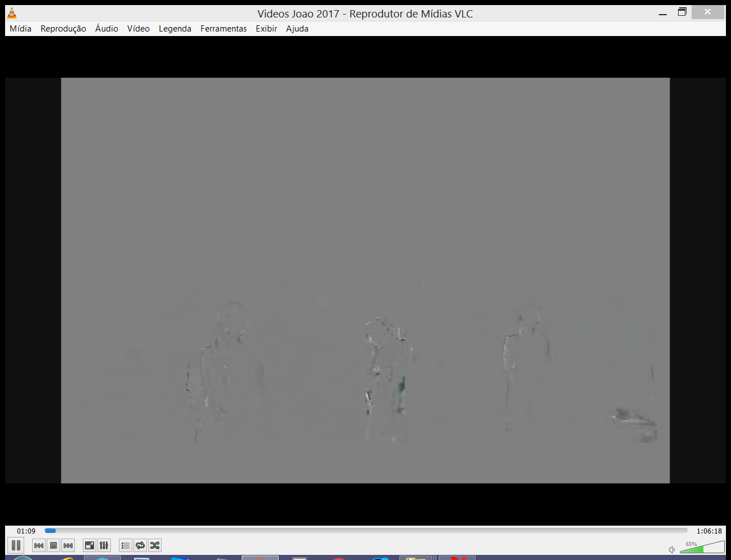
Task: Adjust the volume slider at 65%
Action: (702, 546)
